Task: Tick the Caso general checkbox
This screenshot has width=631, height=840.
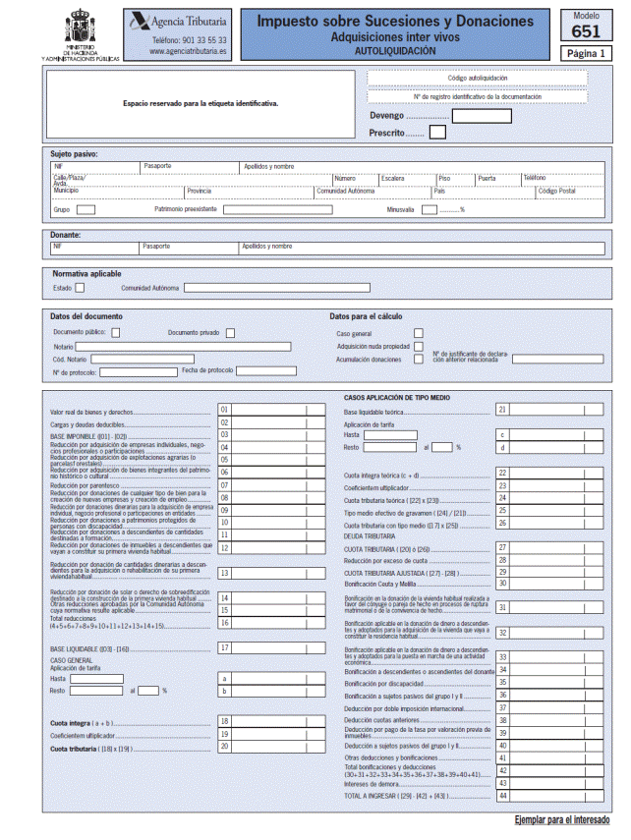Action: (x=418, y=333)
